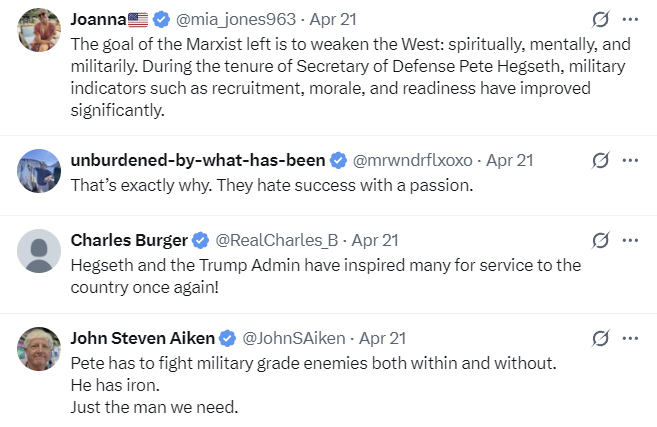
Task: Click John Steven Aiken's verified badge
Action: [228, 338]
